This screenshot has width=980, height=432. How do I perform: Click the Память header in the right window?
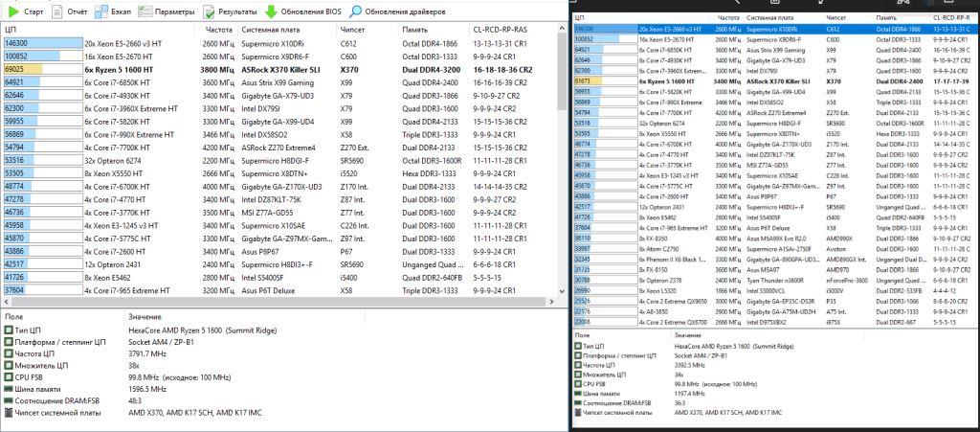[885, 19]
